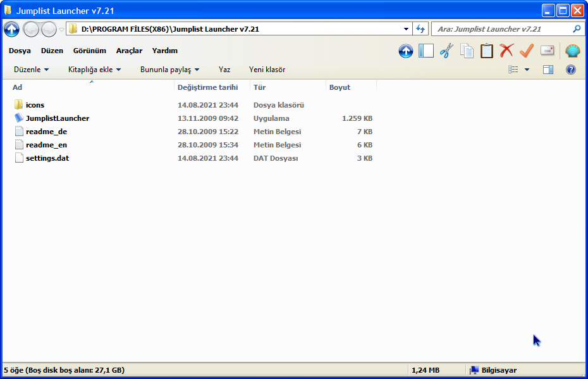The height and width of the screenshot is (379, 588).
Task: Click the magnifier search icon
Action: pos(577,28)
